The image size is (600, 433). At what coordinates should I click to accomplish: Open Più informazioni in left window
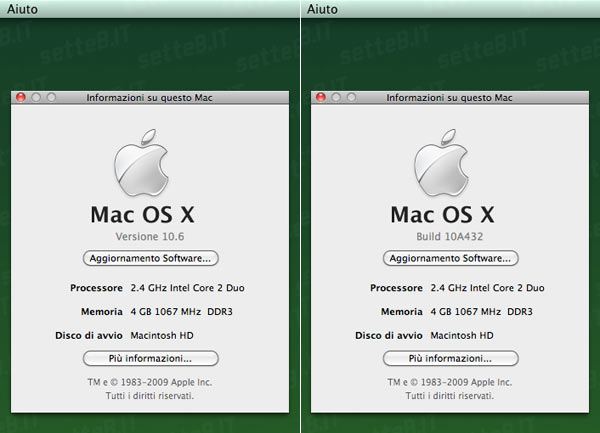(150, 358)
